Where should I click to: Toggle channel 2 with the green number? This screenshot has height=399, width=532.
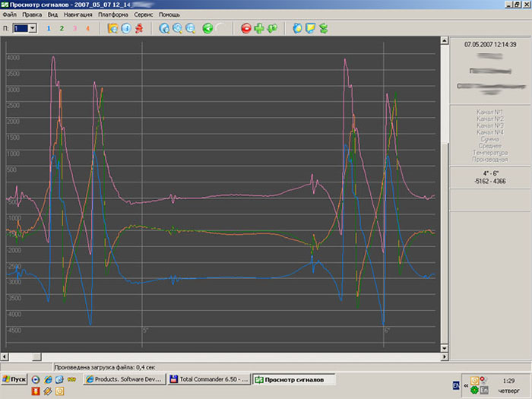(62, 28)
